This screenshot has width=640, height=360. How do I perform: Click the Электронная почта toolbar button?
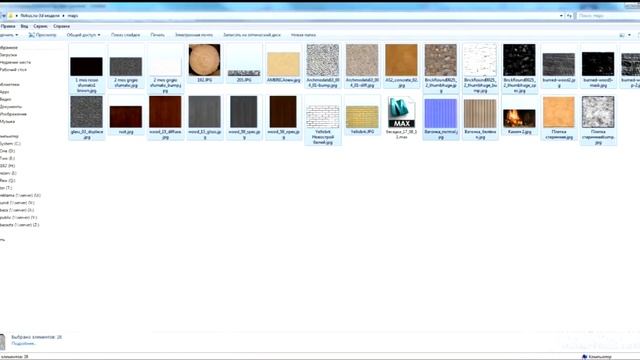tap(194, 35)
